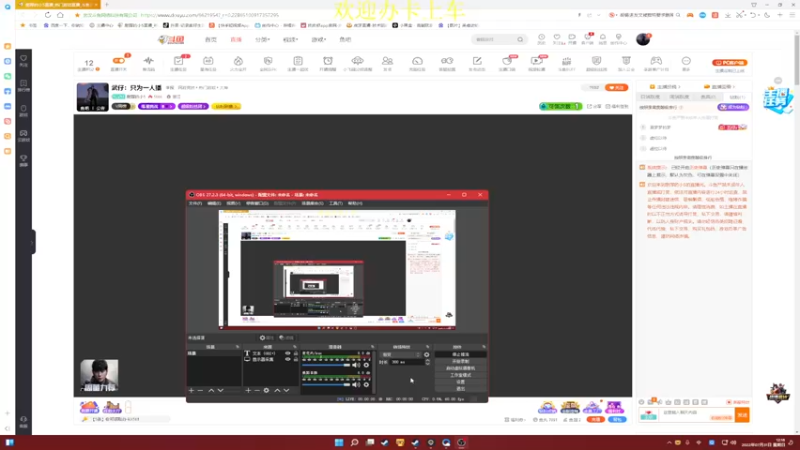Open the Docks menu in OBS

[x=257, y=203]
